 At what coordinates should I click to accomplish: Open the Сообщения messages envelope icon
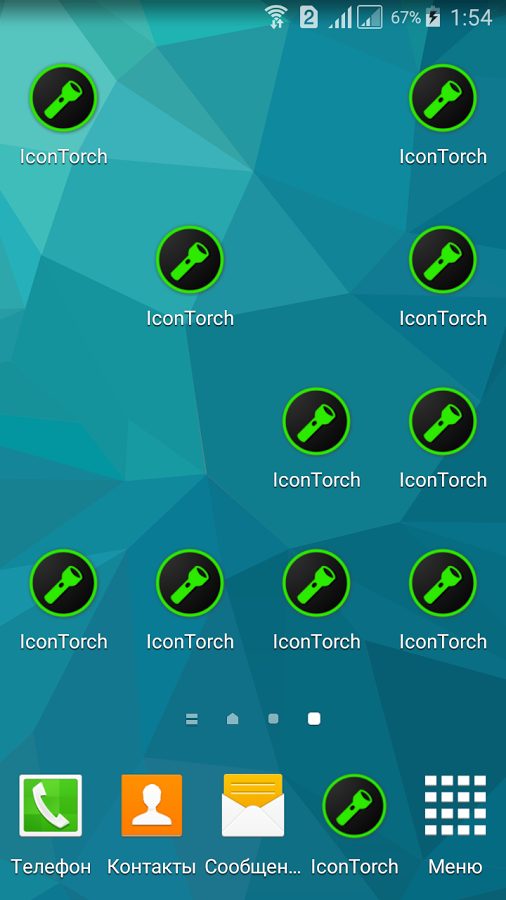[253, 805]
